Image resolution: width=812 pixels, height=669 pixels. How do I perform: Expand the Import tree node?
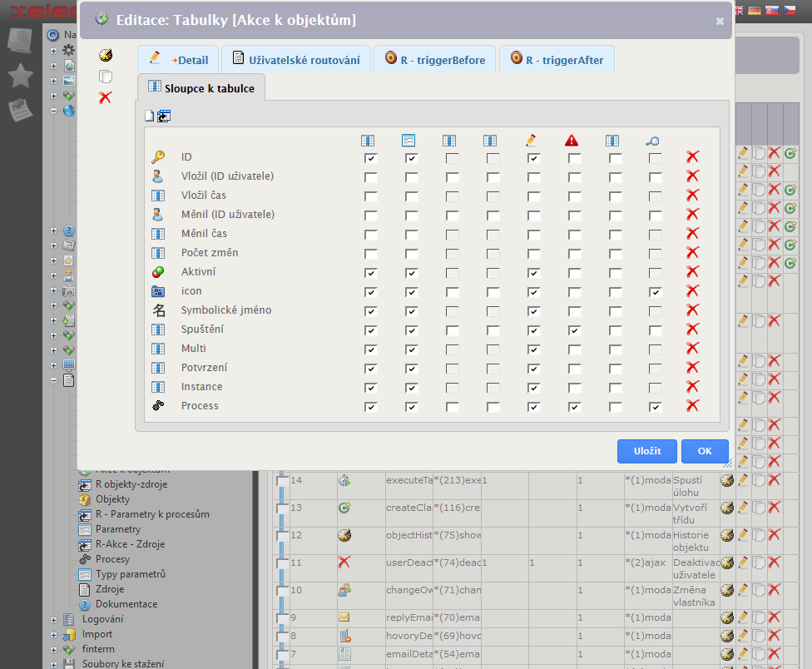tap(54, 635)
